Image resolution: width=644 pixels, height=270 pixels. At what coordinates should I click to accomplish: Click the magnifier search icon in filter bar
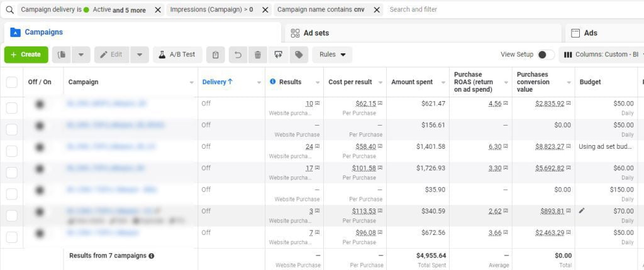coord(9,10)
